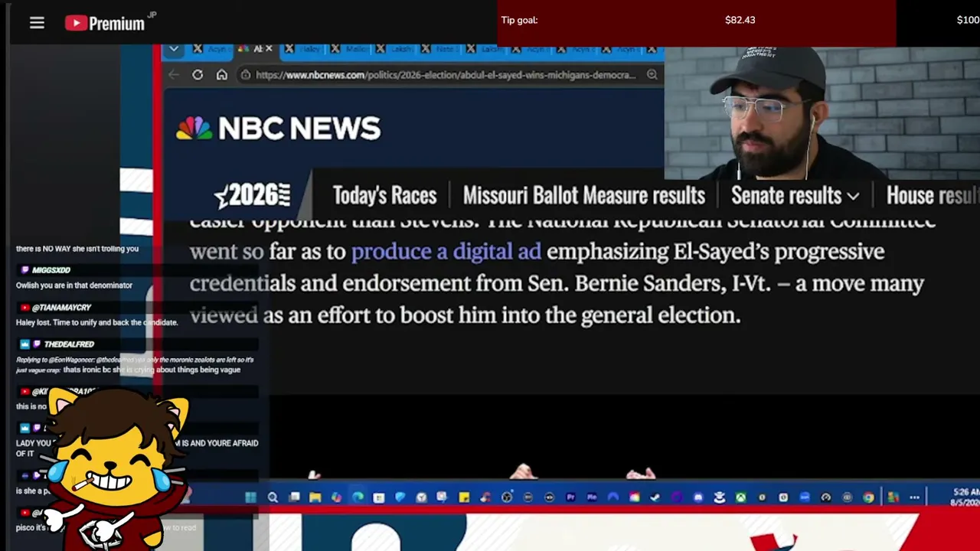Open Task View from the taskbar
Image resolution: width=980 pixels, height=551 pixels.
pos(294,497)
